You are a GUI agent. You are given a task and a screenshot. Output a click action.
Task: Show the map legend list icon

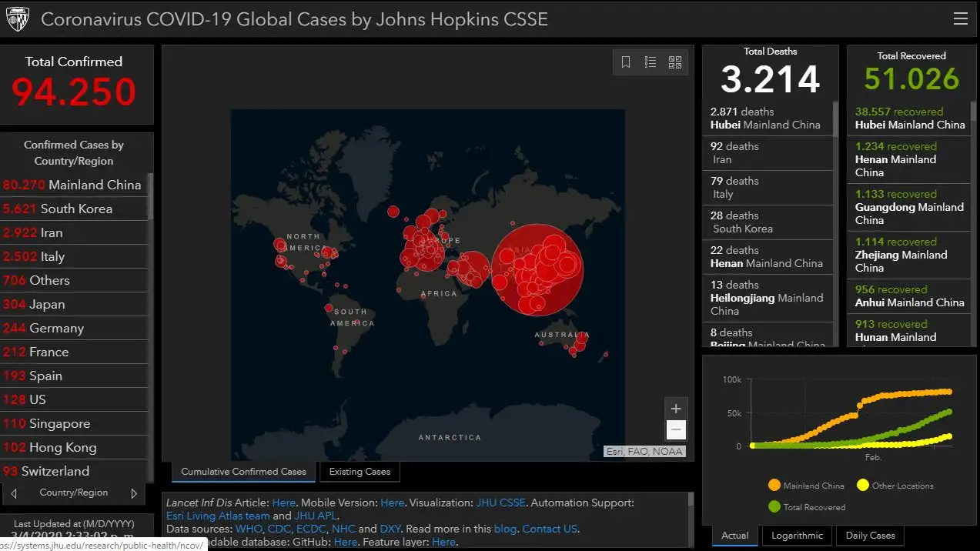(x=651, y=62)
